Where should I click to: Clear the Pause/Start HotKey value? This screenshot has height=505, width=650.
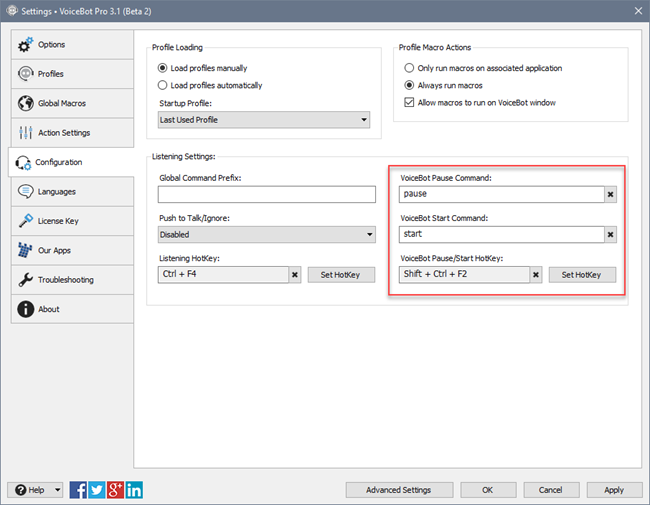tap(536, 275)
